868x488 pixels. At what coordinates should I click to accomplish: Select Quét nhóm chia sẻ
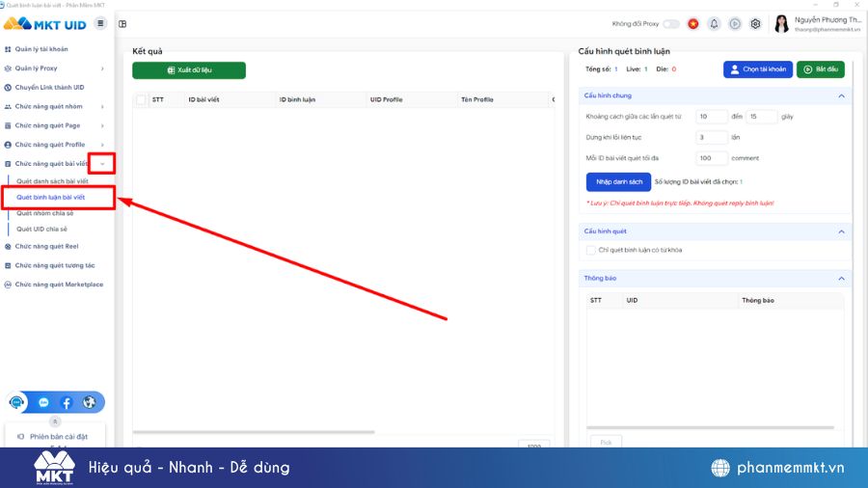(44, 213)
